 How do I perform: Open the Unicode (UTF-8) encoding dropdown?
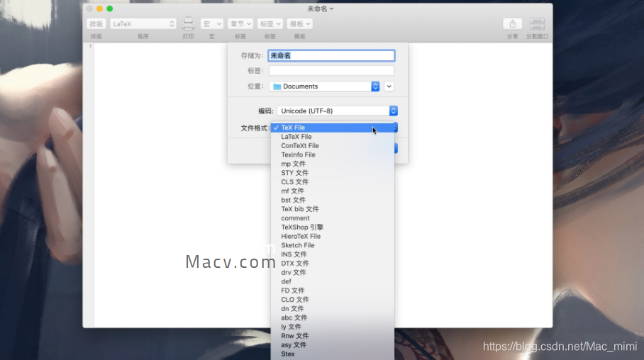337,111
